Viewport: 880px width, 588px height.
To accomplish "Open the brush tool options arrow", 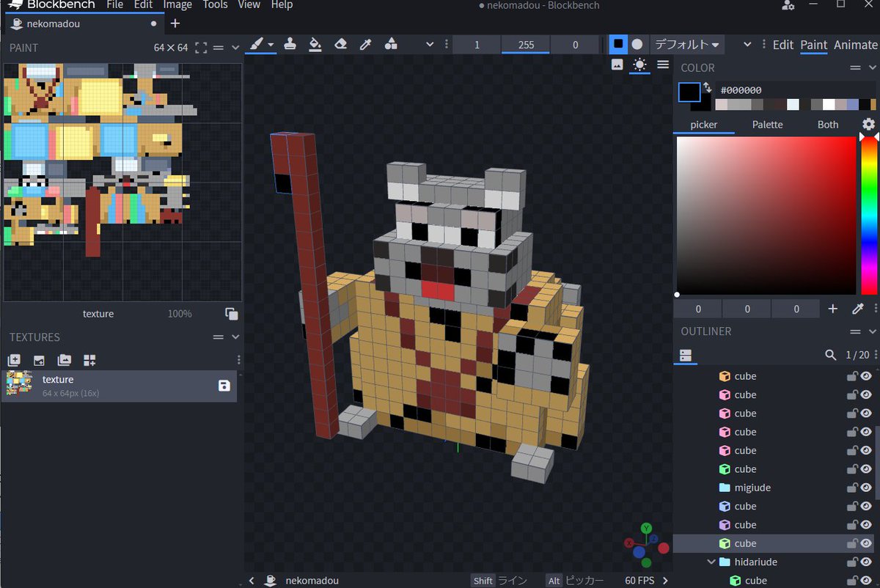I will click(x=271, y=45).
